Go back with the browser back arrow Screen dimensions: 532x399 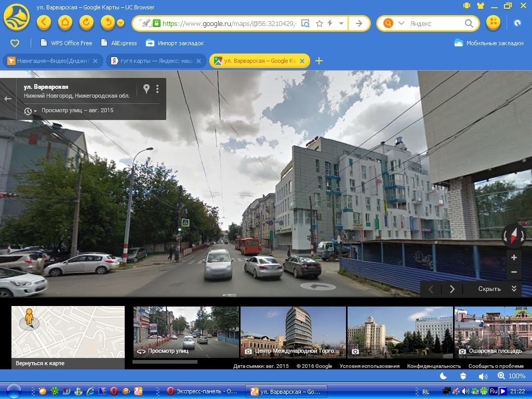click(x=44, y=23)
